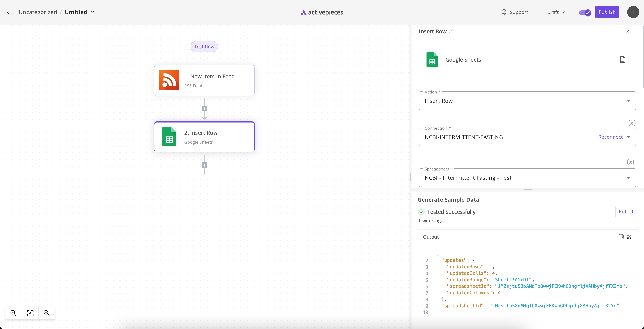Add a step between trigger and Insert Row
This screenshot has height=329, width=644.
pos(204,109)
